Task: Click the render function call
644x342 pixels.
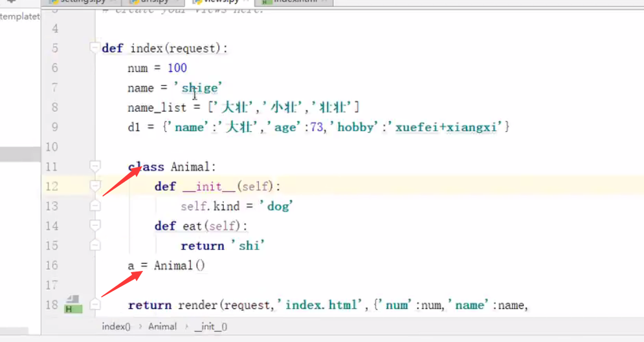Action: point(199,305)
